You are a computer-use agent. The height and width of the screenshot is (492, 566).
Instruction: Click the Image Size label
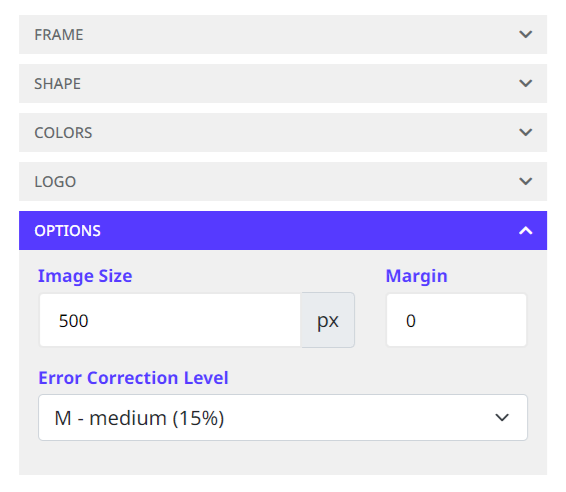pyautogui.click(x=85, y=276)
